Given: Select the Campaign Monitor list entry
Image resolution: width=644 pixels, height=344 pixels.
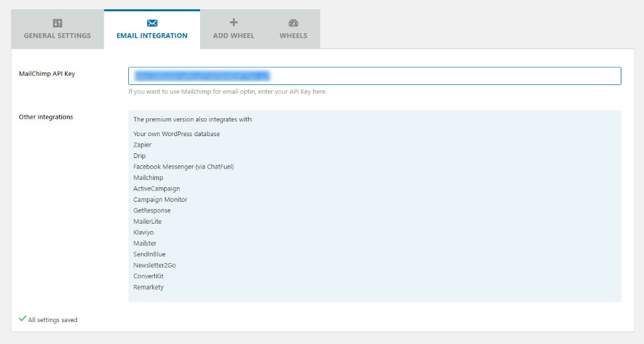Looking at the screenshot, I should [160, 199].
